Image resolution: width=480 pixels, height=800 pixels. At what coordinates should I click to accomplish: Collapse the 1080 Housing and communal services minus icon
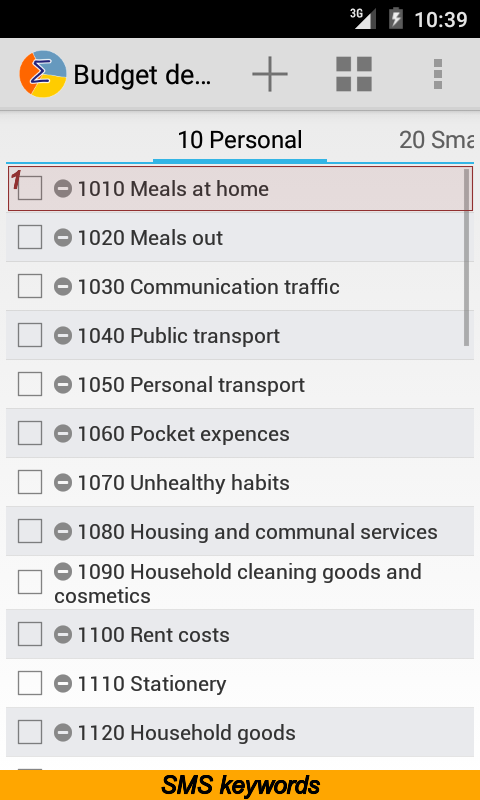tap(63, 532)
